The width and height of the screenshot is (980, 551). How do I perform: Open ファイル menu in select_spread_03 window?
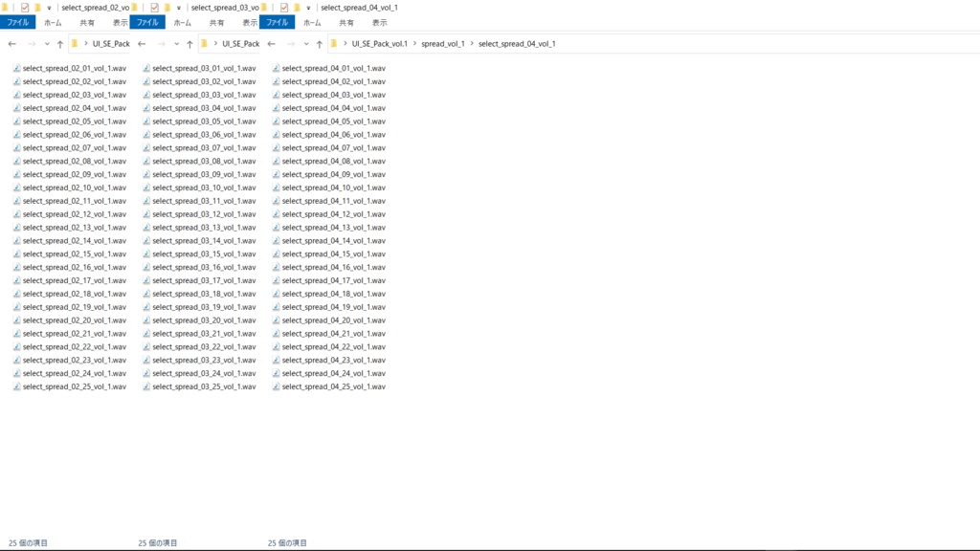147,23
